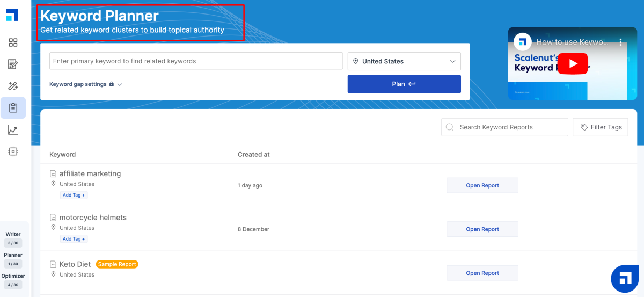Click the Scalenut logo in sidebar
The image size is (644, 297).
coord(12,15)
